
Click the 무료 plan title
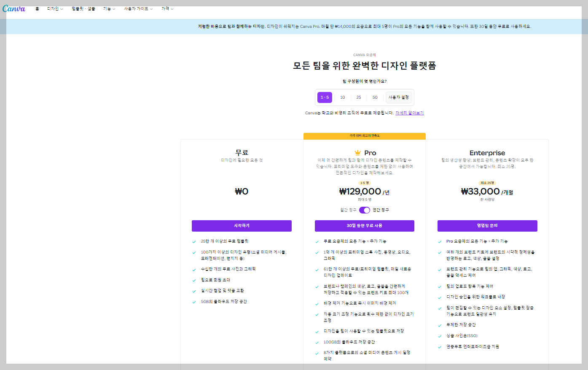tap(242, 153)
